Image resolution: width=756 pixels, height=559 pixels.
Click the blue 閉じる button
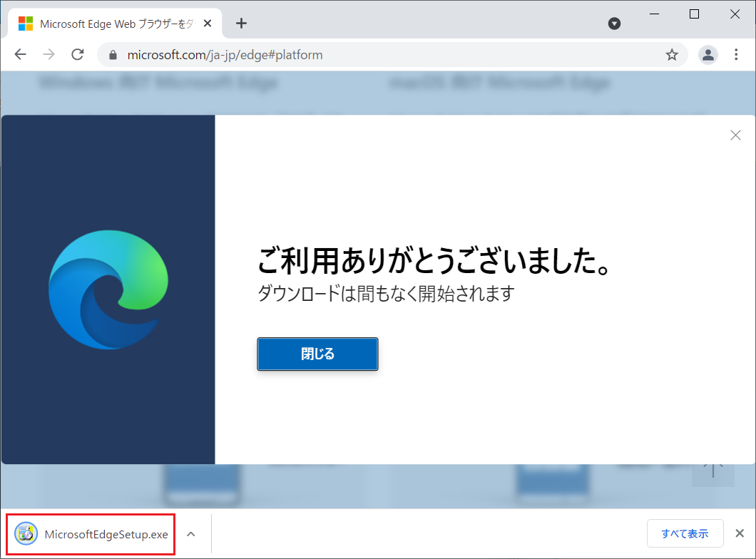click(317, 354)
